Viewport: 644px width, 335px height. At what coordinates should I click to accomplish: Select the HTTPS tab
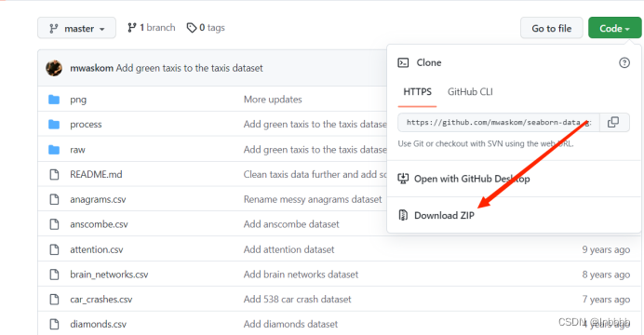[x=417, y=91]
